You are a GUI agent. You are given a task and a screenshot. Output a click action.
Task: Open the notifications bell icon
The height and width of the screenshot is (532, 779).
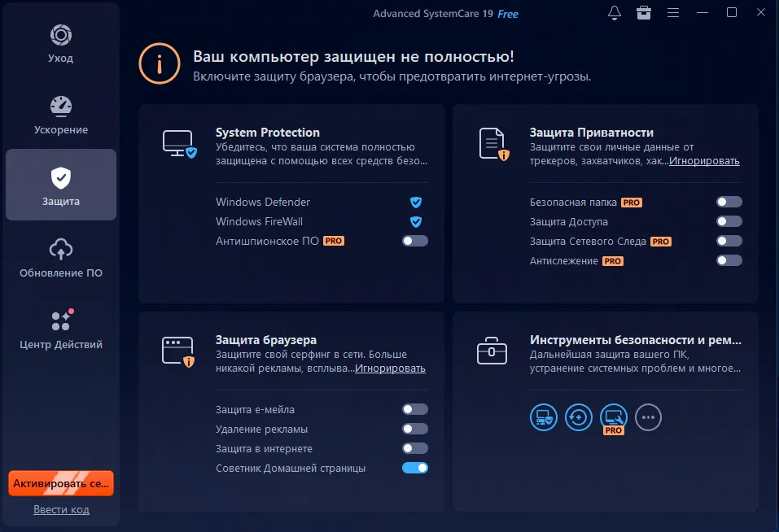point(615,13)
